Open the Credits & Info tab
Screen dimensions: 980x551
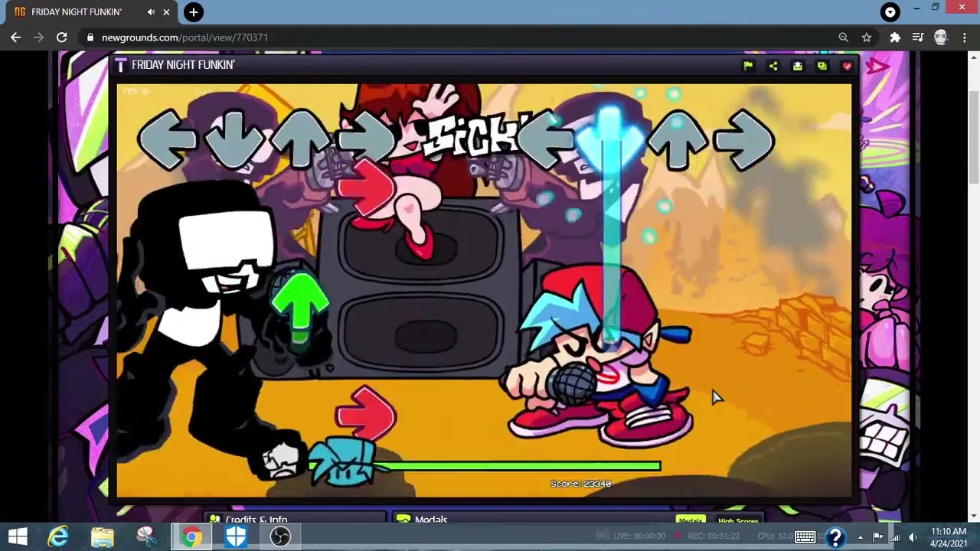(x=295, y=519)
